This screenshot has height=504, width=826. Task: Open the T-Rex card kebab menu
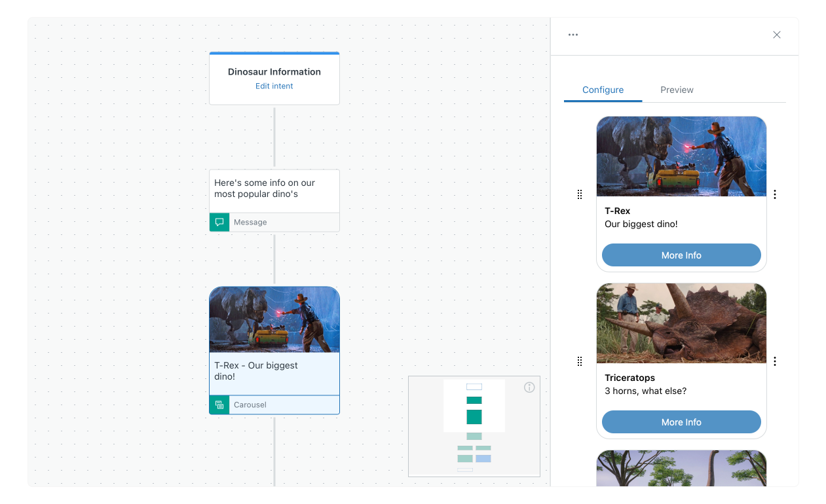[775, 194]
